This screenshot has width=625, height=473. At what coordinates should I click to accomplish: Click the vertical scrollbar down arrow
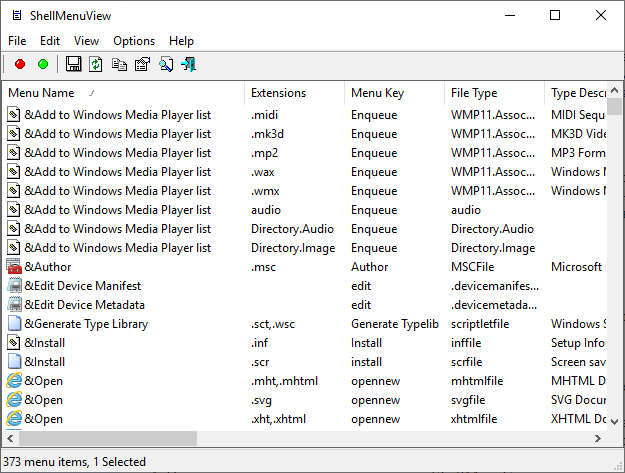coord(615,422)
